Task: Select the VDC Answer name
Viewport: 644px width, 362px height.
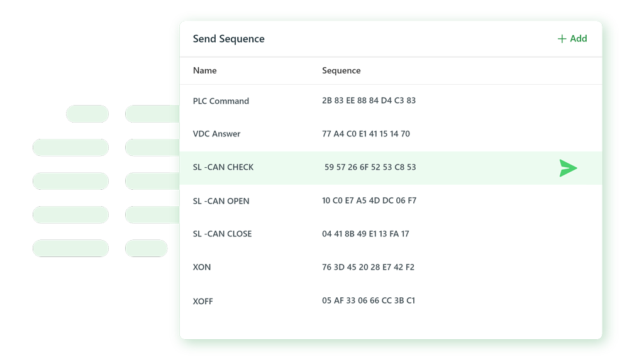Action: click(216, 134)
